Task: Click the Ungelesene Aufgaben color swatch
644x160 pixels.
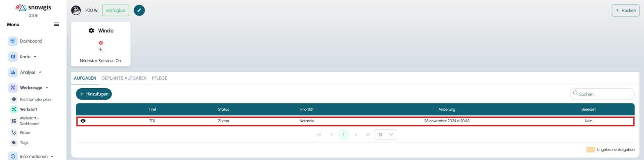Action: pos(590,150)
